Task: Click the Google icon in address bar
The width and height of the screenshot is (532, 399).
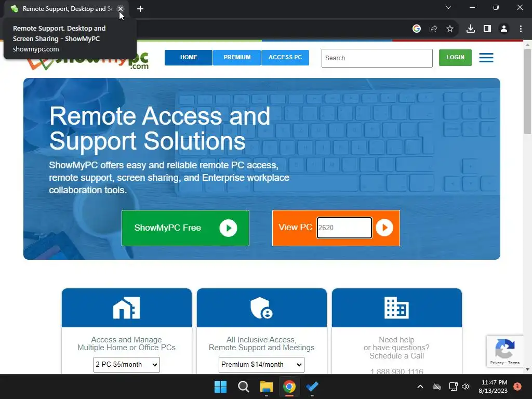Action: point(417,29)
